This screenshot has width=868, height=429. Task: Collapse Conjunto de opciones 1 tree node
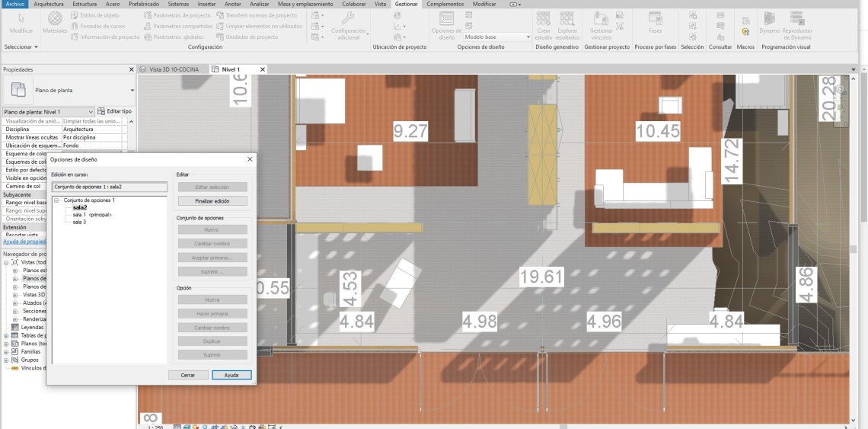57,200
